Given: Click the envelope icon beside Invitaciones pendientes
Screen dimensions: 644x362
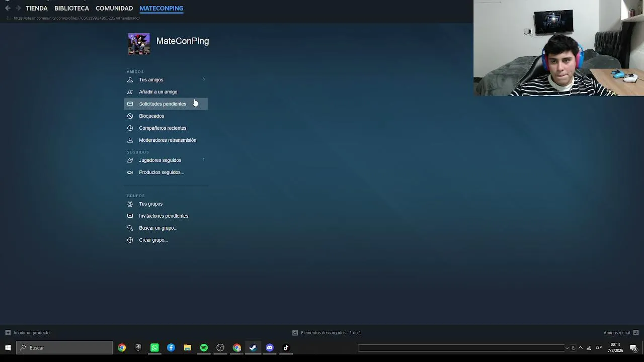Looking at the screenshot, I should (x=130, y=216).
